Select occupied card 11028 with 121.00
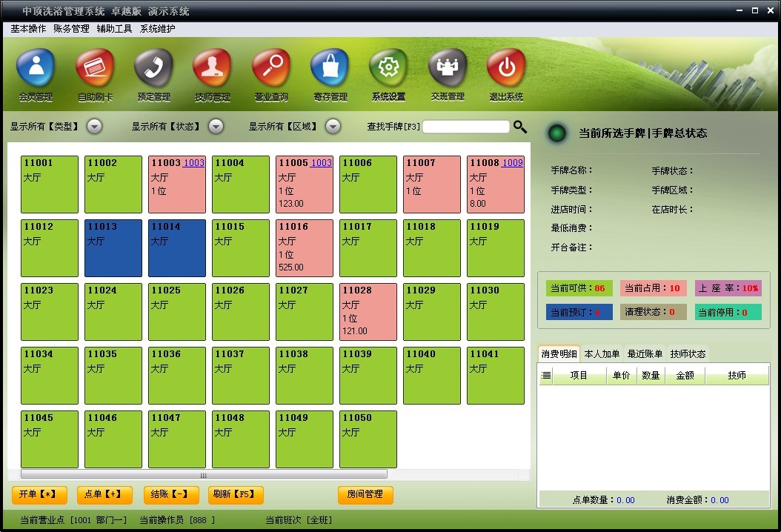Image resolution: width=781 pixels, height=532 pixels. tap(368, 312)
